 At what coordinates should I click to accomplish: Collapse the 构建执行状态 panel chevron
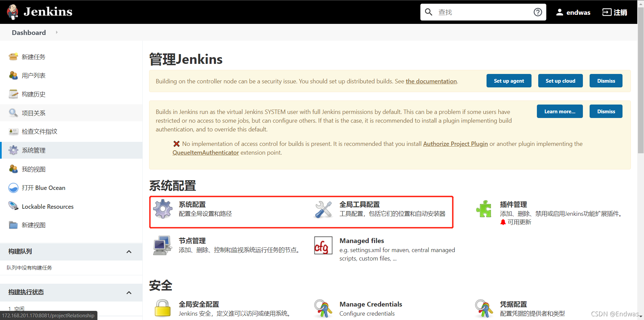129,293
